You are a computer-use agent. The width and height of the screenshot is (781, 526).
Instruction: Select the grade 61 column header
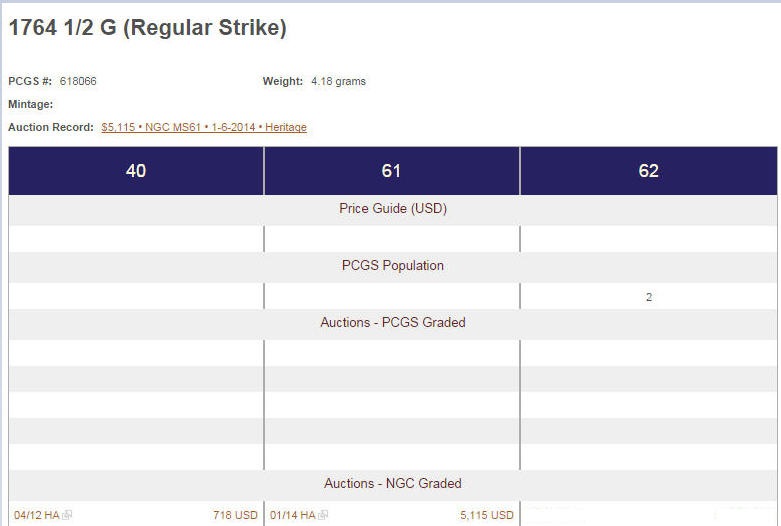pos(391,171)
